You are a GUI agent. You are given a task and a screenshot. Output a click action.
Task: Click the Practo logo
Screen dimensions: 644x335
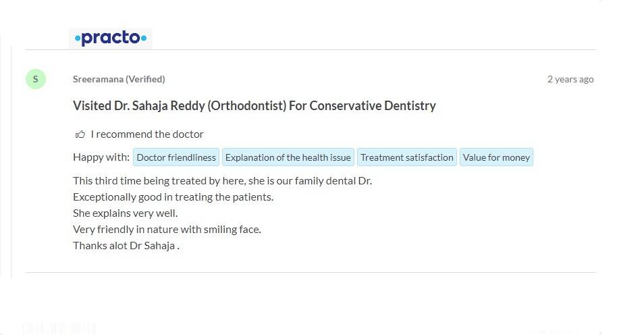(x=111, y=38)
